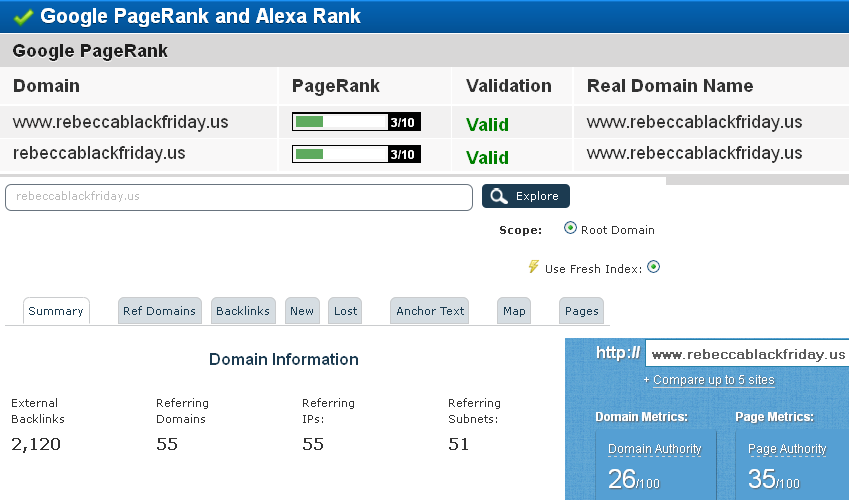
Task: Click the Validation column header
Action: (x=508, y=86)
